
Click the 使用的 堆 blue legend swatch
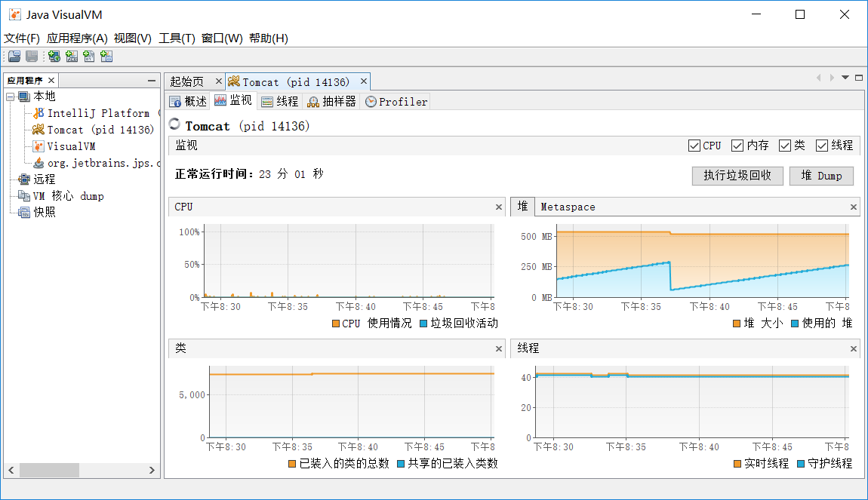(x=794, y=324)
